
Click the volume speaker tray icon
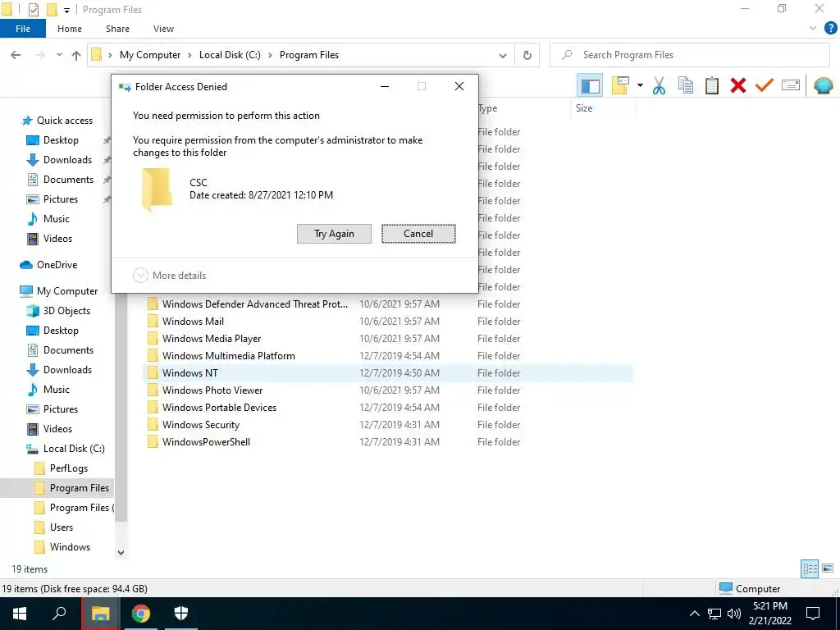coord(734,614)
